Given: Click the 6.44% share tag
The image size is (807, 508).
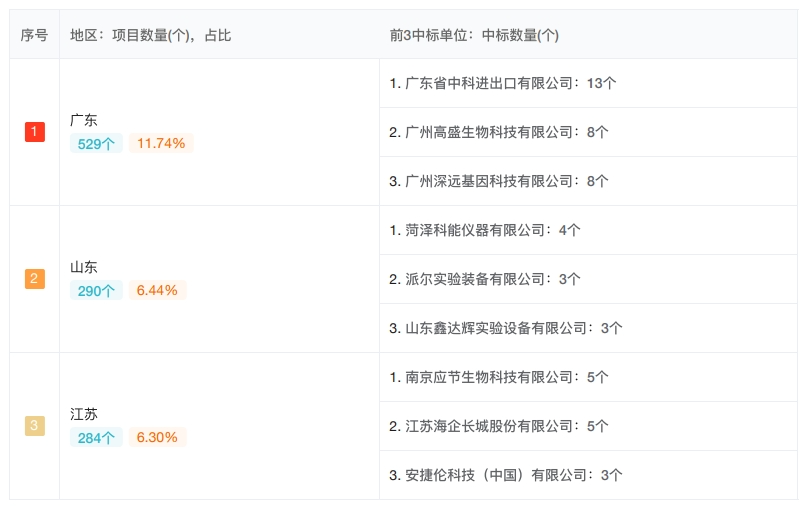Looking at the screenshot, I should [157, 290].
